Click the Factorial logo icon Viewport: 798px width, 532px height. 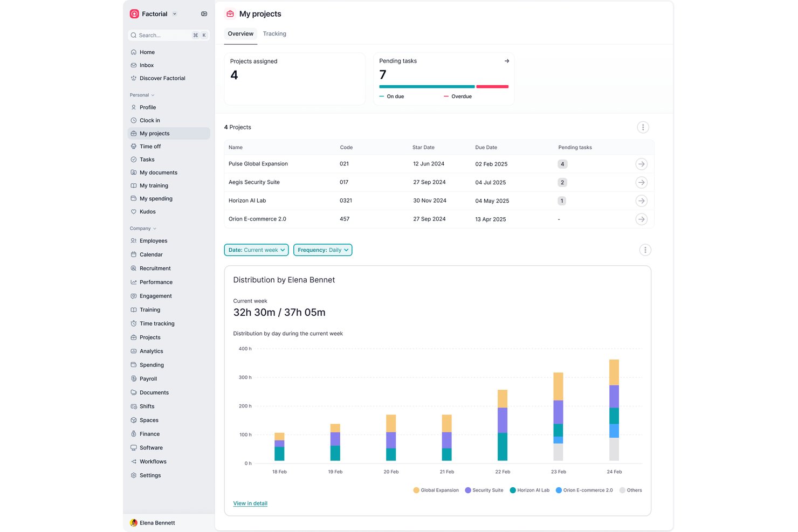tap(134, 14)
